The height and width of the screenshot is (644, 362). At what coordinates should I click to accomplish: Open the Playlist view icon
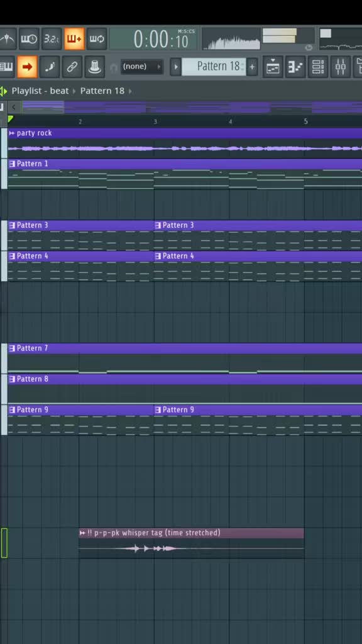[x=273, y=67]
